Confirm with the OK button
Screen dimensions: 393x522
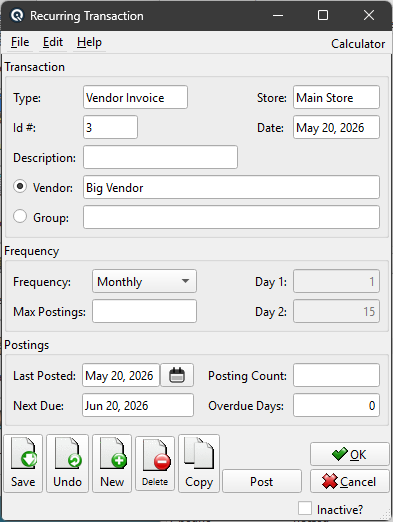[x=350, y=454]
